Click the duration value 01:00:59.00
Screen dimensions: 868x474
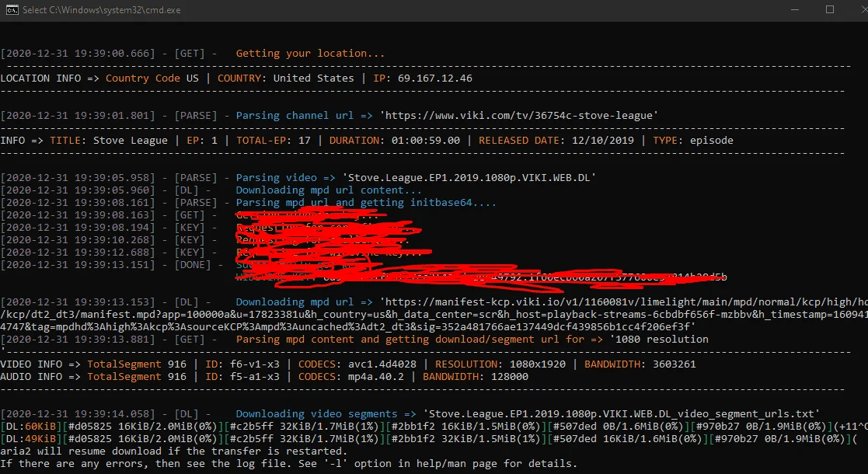(426, 140)
